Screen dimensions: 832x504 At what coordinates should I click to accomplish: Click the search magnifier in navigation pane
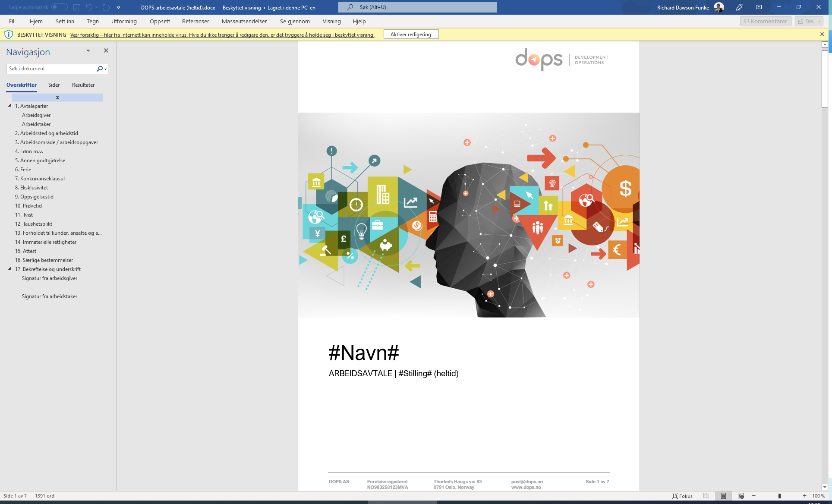click(100, 69)
